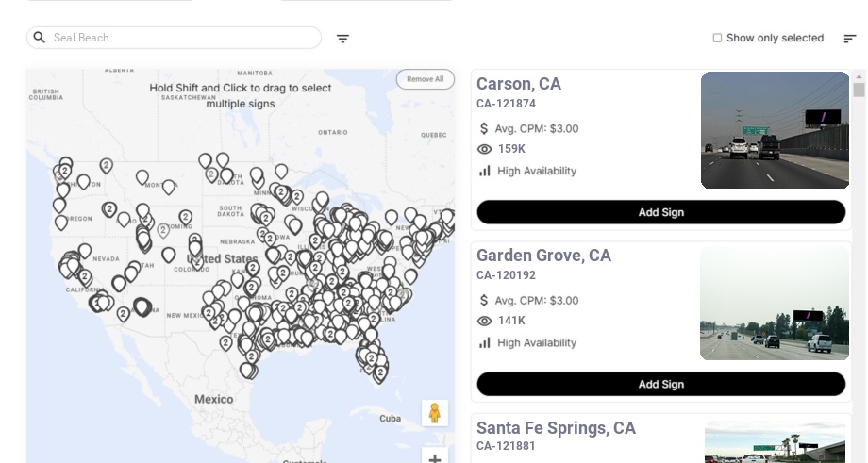Add the Carson, CA sign
This screenshot has height=463, width=868.
pos(660,212)
